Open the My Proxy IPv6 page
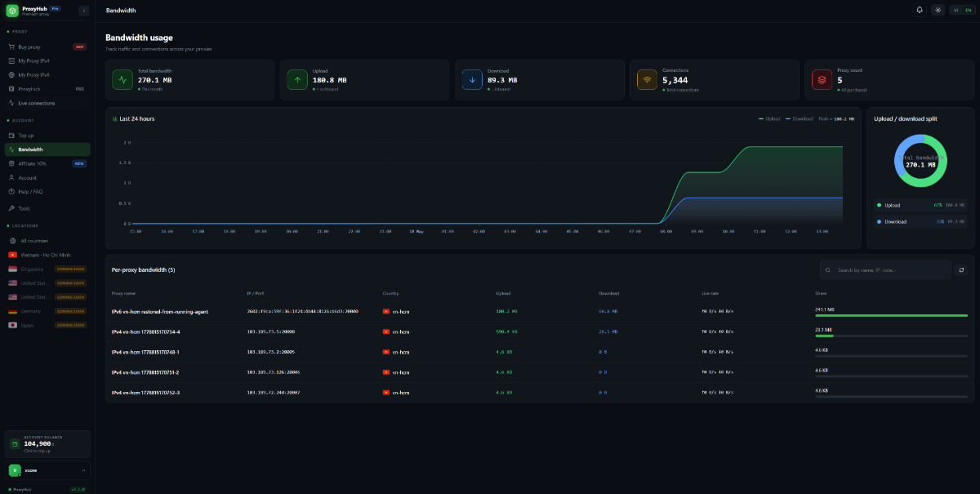Image resolution: width=980 pixels, height=494 pixels. click(47, 74)
